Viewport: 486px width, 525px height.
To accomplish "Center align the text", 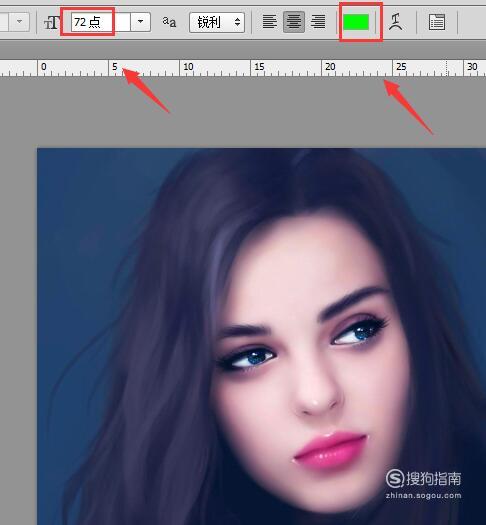I will pyautogui.click(x=294, y=22).
